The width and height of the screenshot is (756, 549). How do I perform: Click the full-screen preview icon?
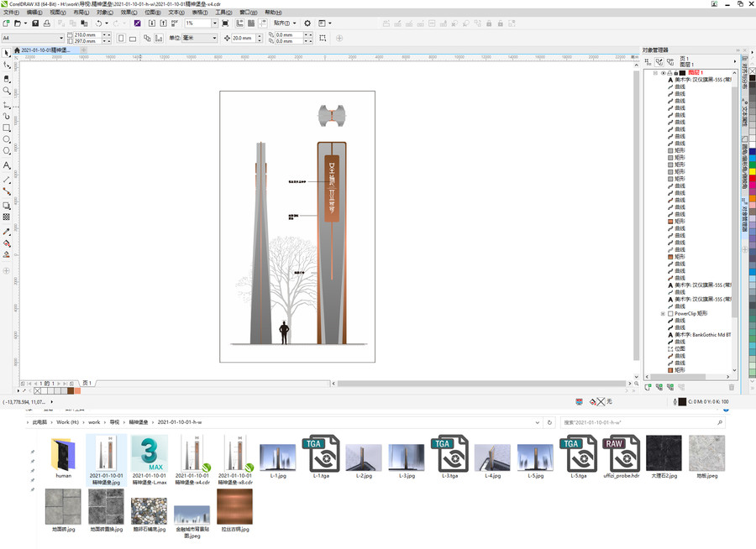225,24
